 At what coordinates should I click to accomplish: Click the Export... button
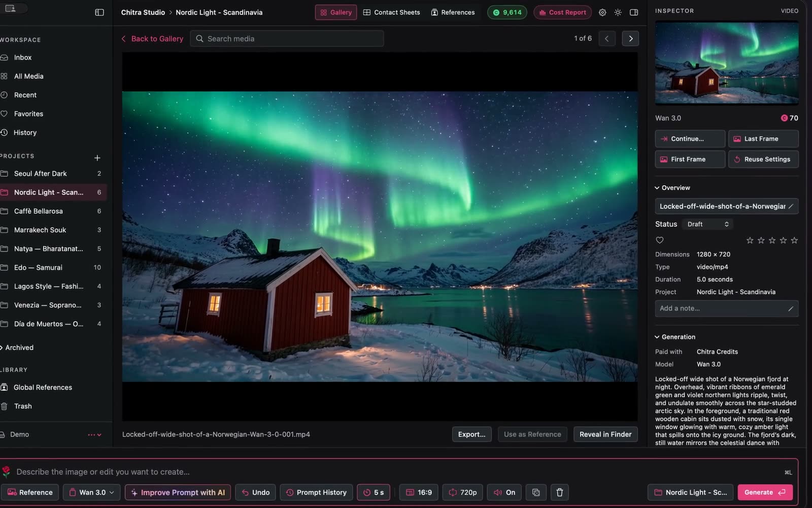tap(472, 434)
